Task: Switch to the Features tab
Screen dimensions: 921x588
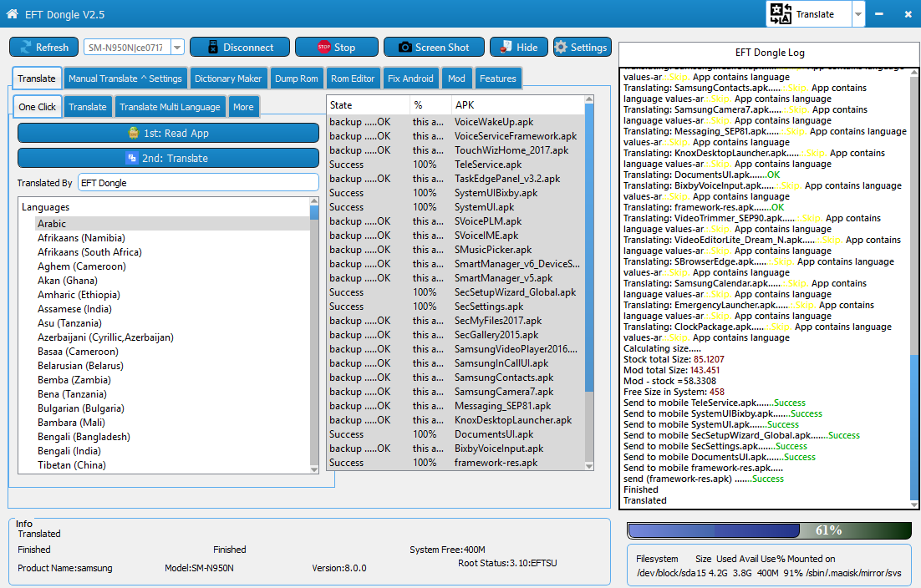Action: point(497,79)
